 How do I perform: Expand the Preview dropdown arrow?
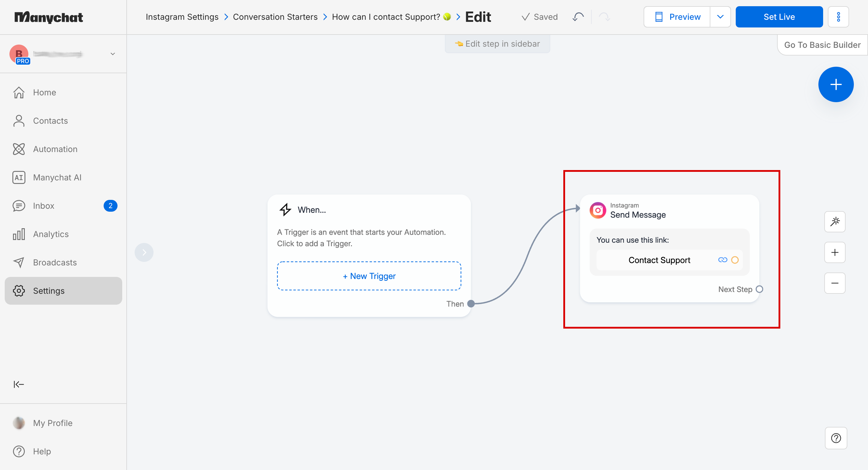pos(720,17)
